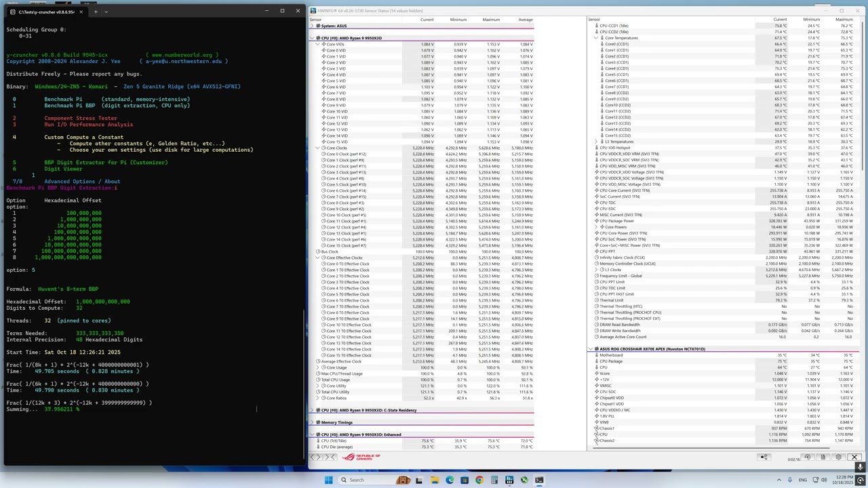Select the CPU (Tctl/Tdie) row

[x=422, y=441]
